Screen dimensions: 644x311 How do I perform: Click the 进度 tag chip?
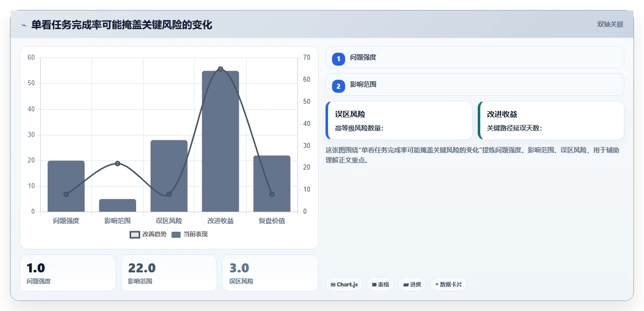(412, 284)
